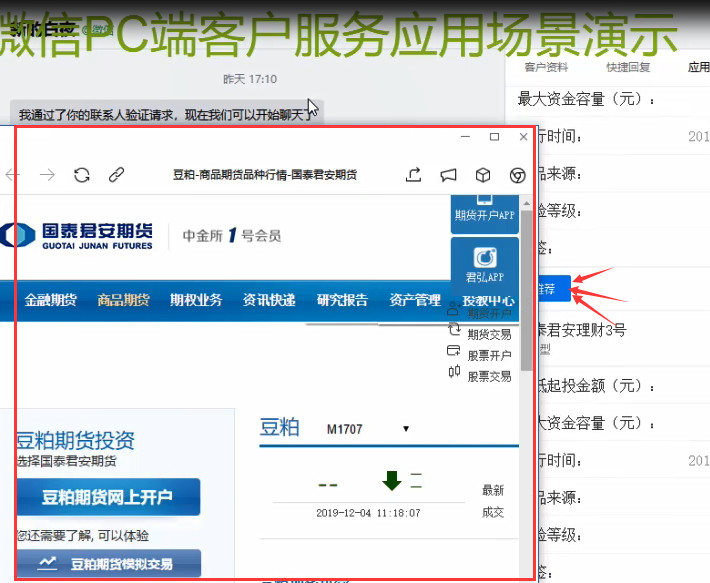Click the 期货交易 side link
Image resolution: width=710 pixels, height=583 pixels.
click(489, 335)
